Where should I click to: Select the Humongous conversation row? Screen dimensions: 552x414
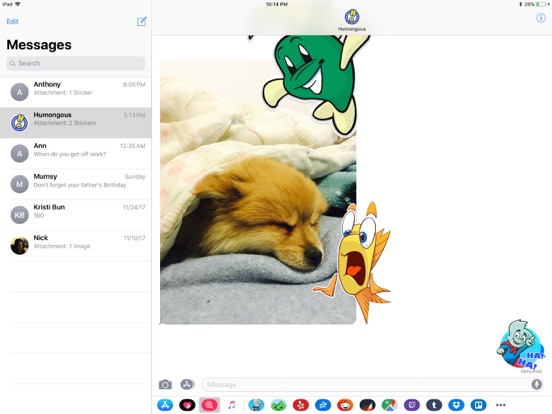(76, 123)
